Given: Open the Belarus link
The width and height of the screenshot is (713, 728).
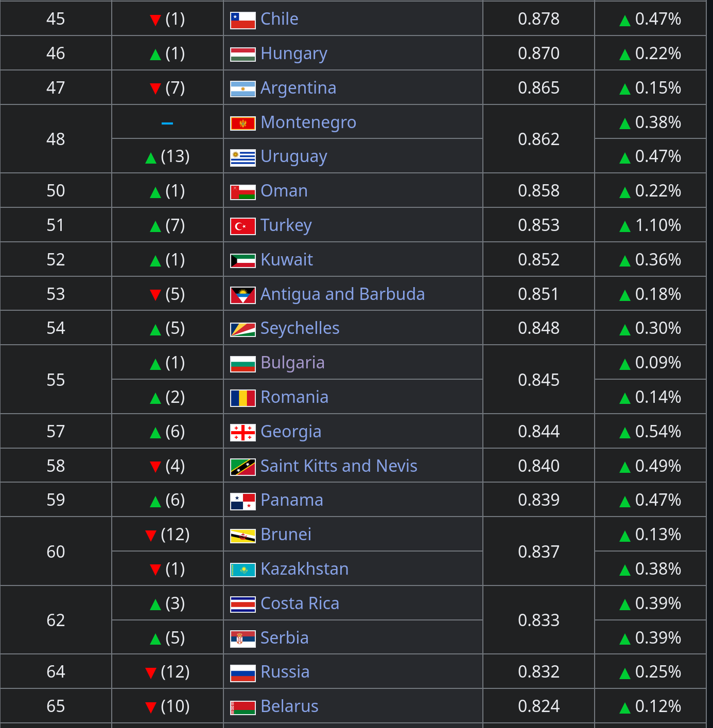Looking at the screenshot, I should pyautogui.click(x=289, y=706).
